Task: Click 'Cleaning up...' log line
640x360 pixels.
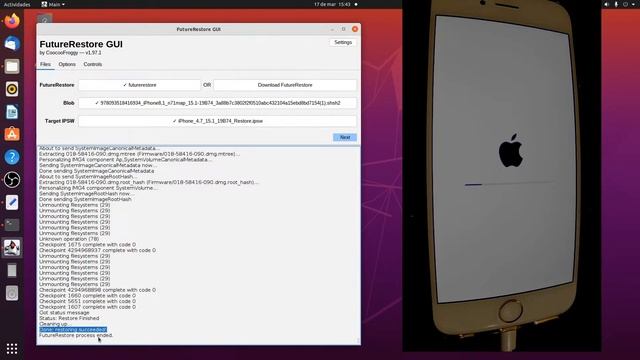Action: (55, 324)
